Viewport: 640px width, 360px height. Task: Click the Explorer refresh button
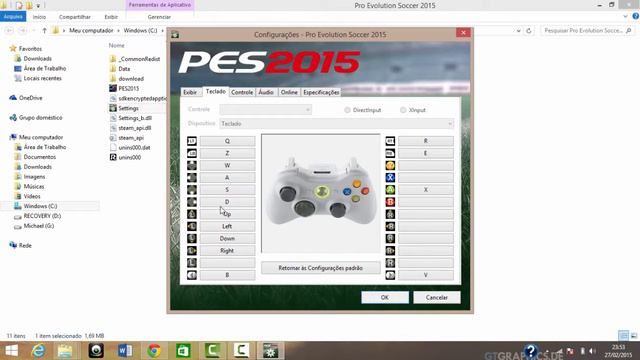point(529,31)
